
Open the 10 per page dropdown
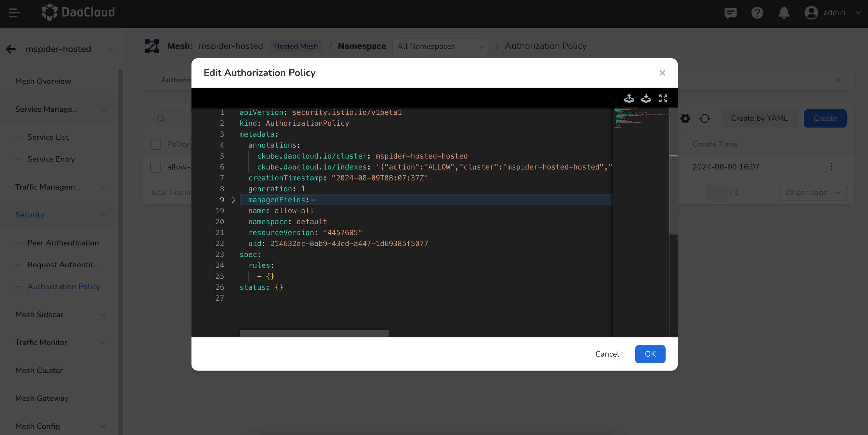point(812,193)
